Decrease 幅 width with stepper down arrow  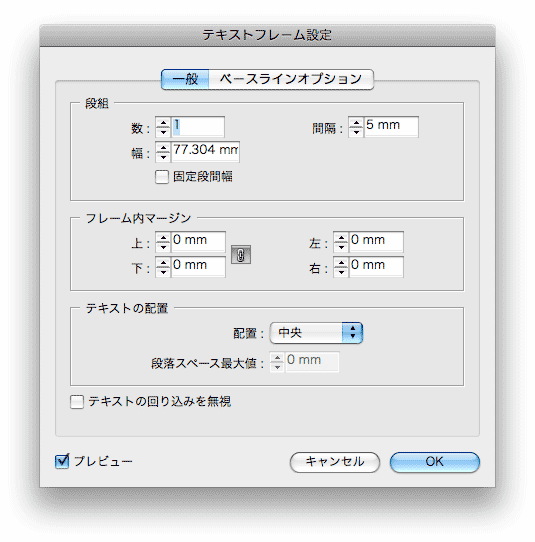163,157
